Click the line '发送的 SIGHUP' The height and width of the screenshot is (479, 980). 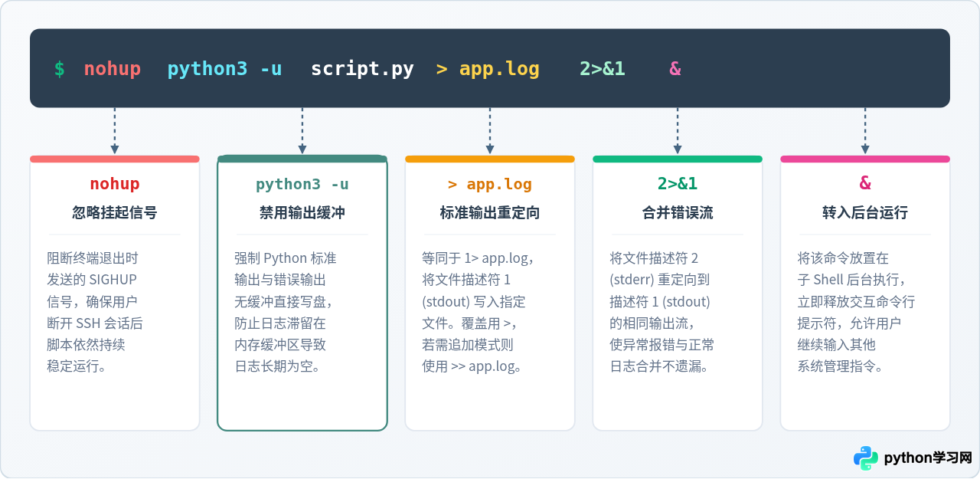click(x=92, y=280)
